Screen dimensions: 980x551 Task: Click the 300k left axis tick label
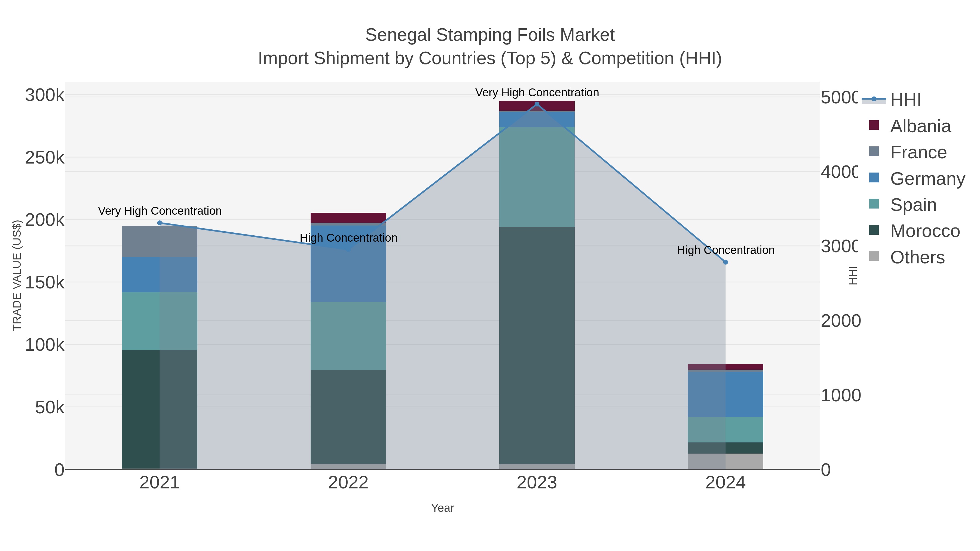45,95
